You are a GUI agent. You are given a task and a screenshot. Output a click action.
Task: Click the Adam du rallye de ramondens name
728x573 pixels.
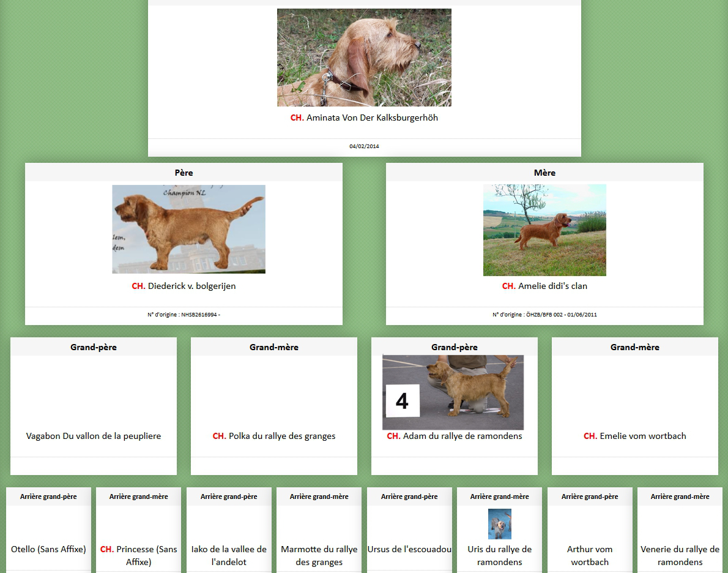(x=462, y=436)
